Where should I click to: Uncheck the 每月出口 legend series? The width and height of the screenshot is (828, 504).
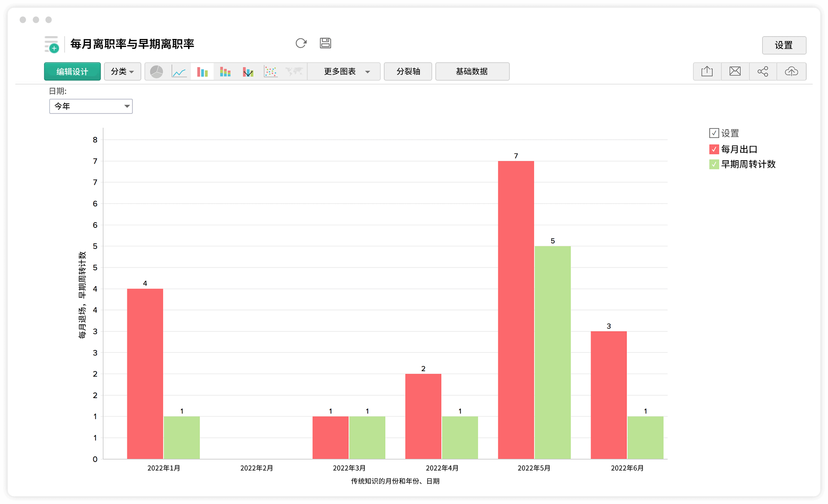714,149
